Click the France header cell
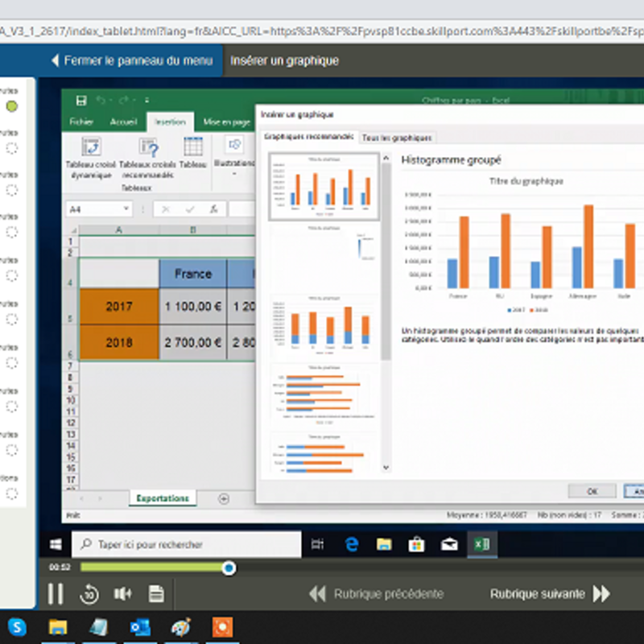This screenshot has width=644, height=644. [193, 274]
